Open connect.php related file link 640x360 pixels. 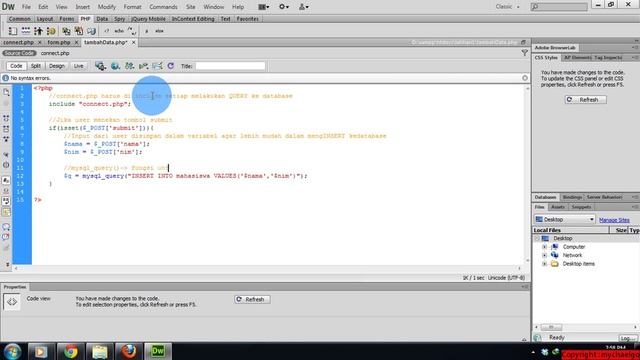tap(55, 53)
